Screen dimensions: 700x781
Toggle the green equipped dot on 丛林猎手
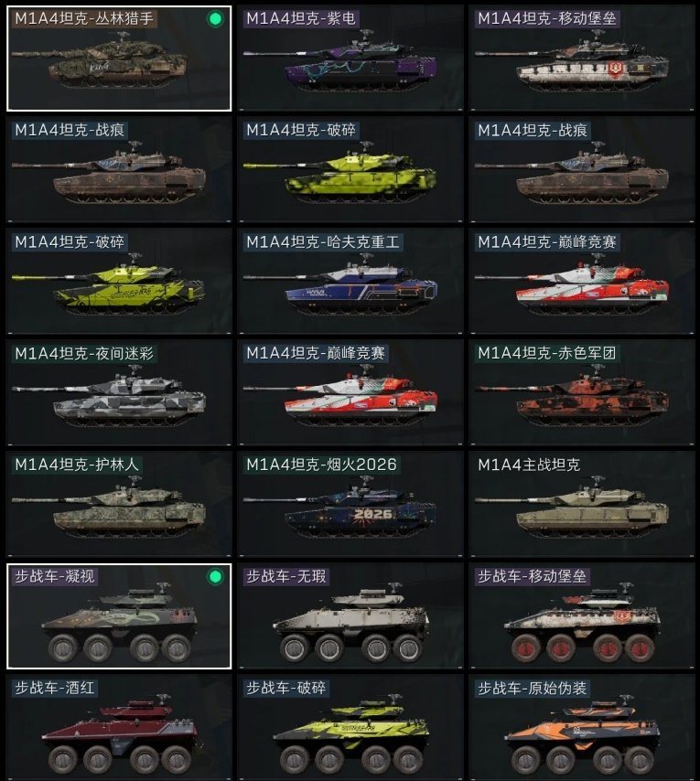tap(215, 19)
